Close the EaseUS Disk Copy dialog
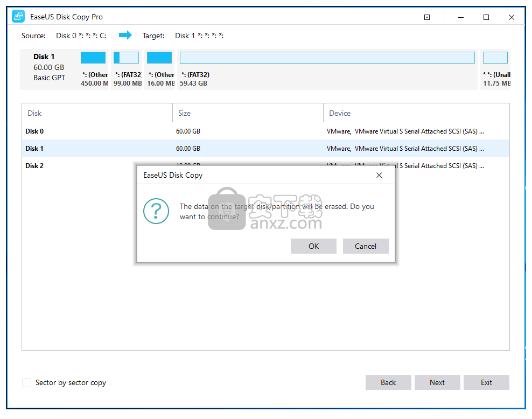The width and height of the screenshot is (532, 419). coord(379,175)
